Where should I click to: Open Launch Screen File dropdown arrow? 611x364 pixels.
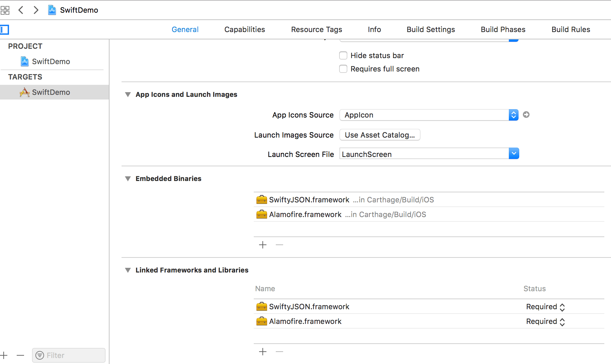[514, 154]
